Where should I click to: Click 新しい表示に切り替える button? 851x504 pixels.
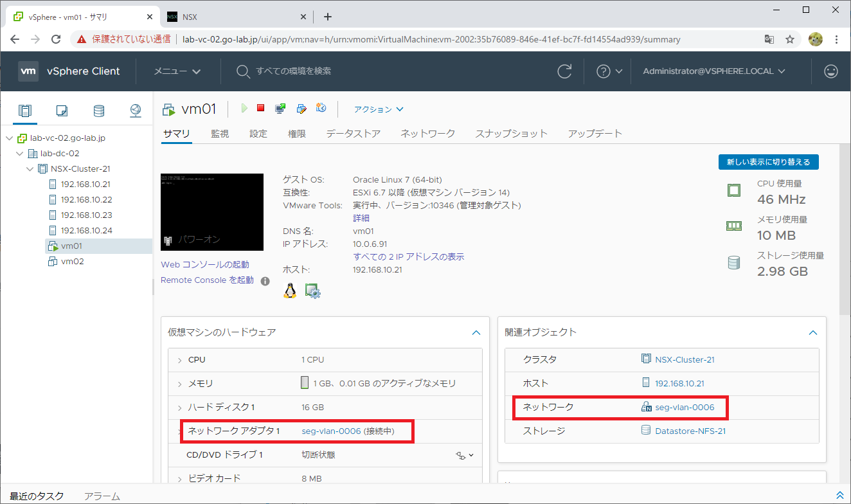pyautogui.click(x=769, y=162)
